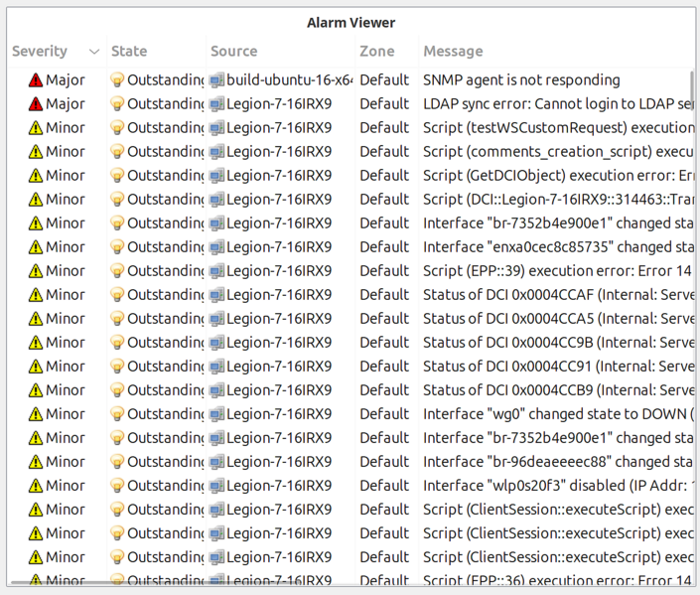Viewport: 700px width, 595px height.
Task: Sort by the State column header
Action: click(x=129, y=52)
